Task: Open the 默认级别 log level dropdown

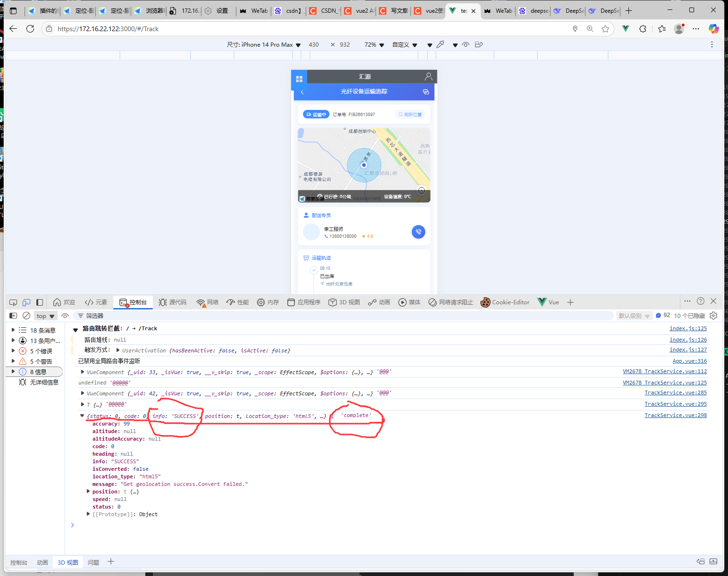Action: pyautogui.click(x=634, y=315)
